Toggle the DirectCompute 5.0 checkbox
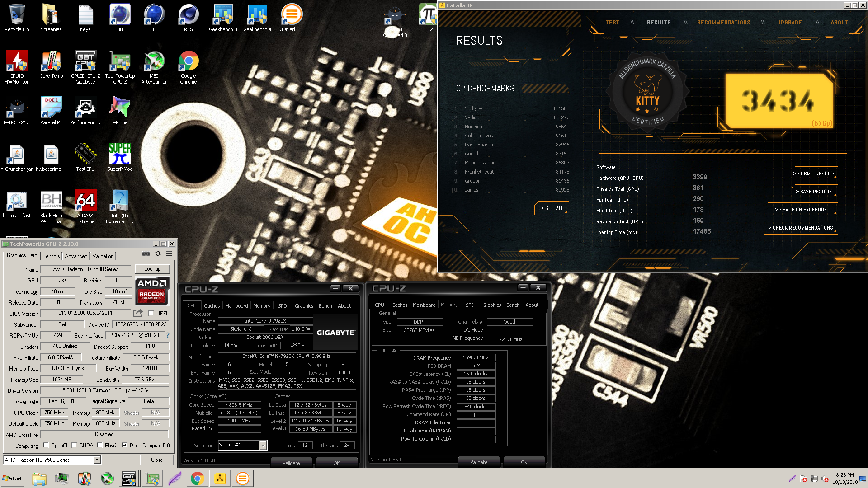Viewport: 868px width, 488px height. (x=124, y=446)
